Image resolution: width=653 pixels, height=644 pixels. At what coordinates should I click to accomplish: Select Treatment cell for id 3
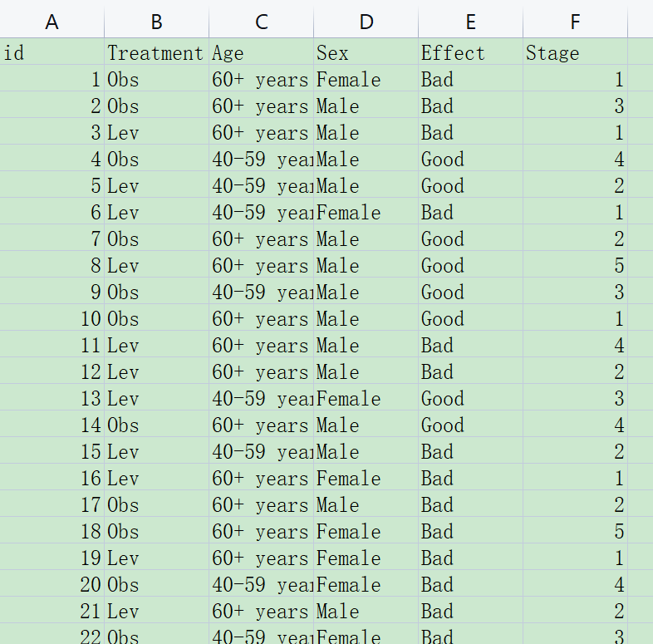click(x=156, y=133)
